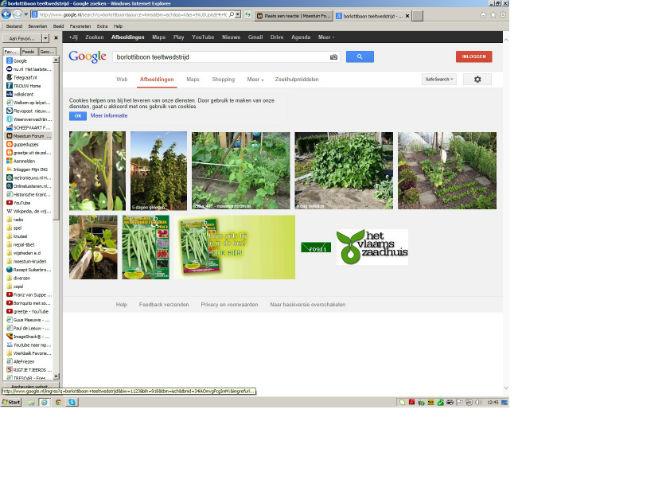Image resolution: width=650 pixels, height=487 pixels.
Task: Open the bean plant on blue sky thumbnail
Action: pos(159,171)
